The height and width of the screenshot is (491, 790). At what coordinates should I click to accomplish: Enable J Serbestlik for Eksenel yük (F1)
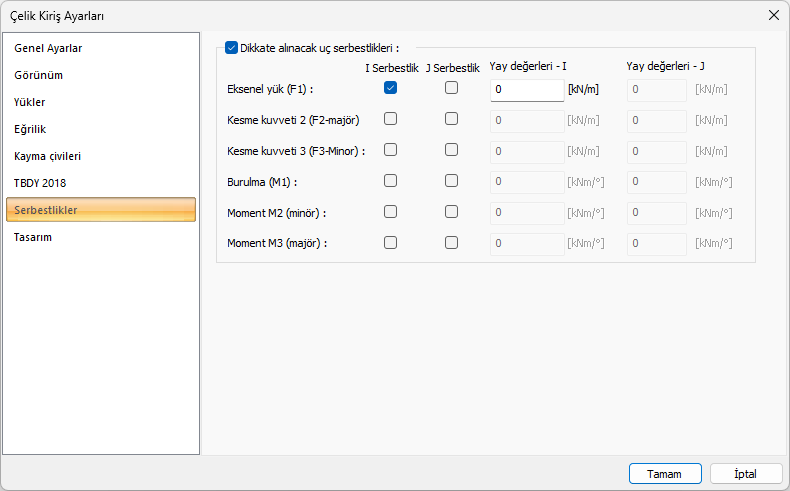tap(452, 88)
